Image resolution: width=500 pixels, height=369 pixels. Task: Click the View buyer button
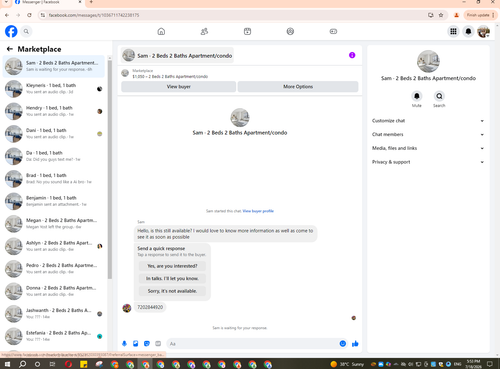point(179,87)
